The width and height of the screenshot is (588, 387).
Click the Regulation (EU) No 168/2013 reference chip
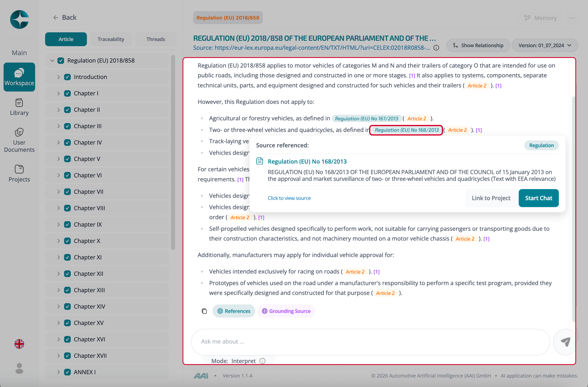tap(406, 130)
